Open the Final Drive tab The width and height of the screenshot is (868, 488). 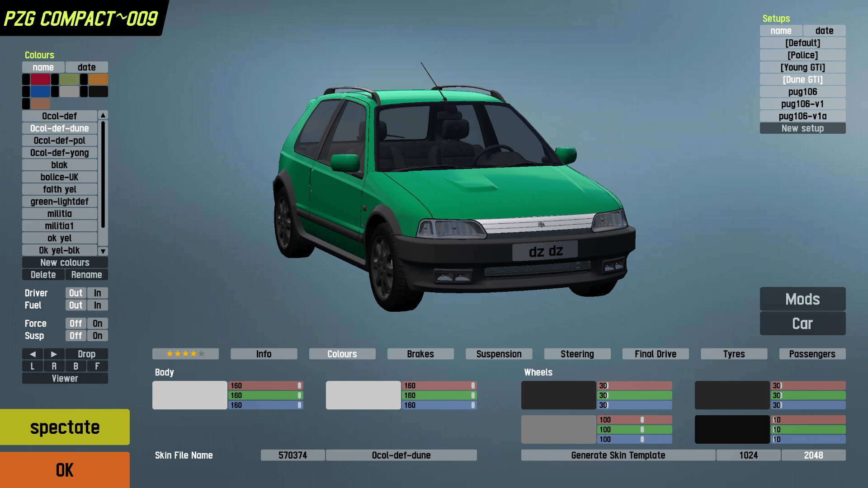655,354
